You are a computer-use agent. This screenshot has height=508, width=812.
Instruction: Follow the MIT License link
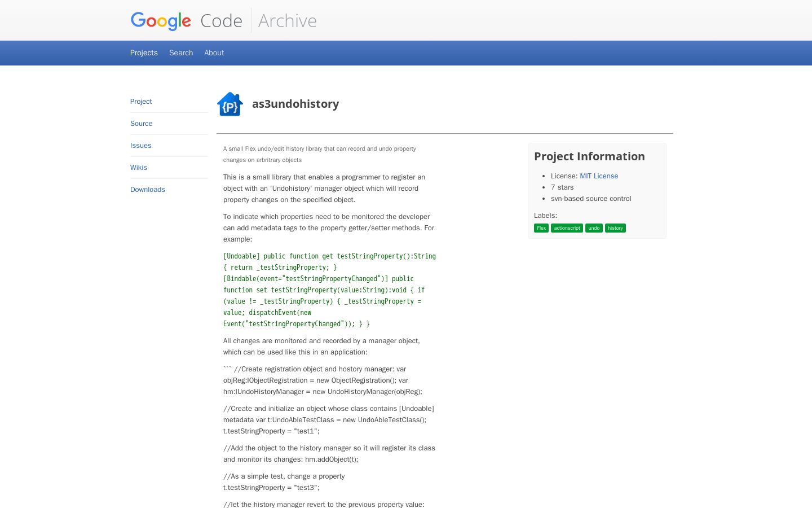[x=599, y=176]
